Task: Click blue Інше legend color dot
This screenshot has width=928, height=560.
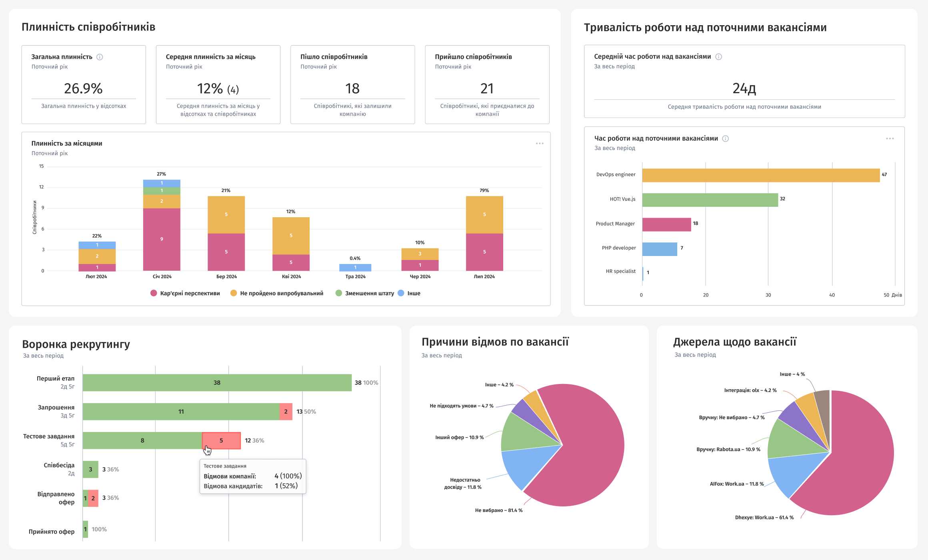Action: [x=401, y=293]
